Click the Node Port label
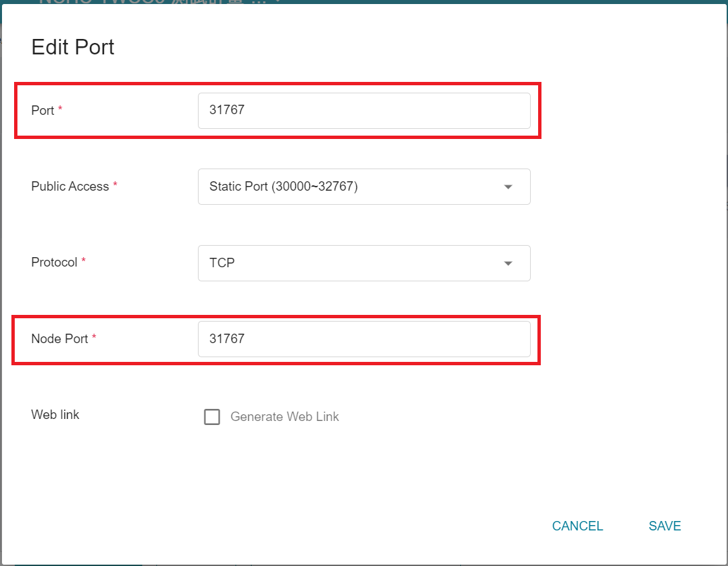This screenshot has width=728, height=566. pyautogui.click(x=60, y=339)
